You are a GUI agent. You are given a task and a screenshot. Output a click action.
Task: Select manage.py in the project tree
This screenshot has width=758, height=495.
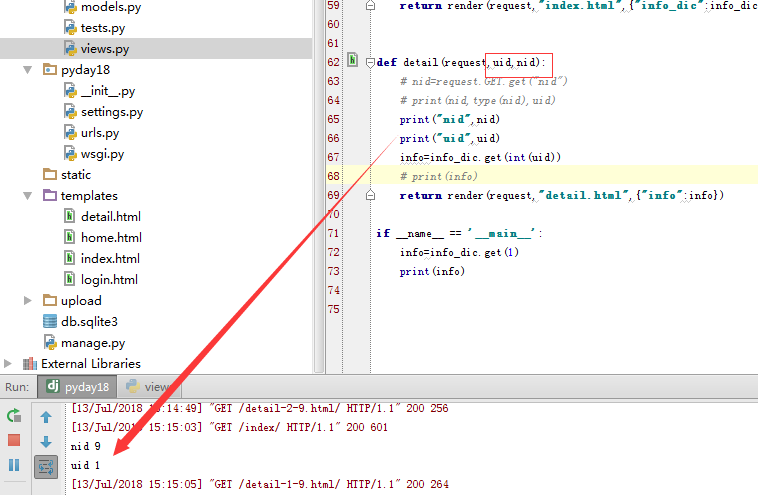pyautogui.click(x=92, y=342)
